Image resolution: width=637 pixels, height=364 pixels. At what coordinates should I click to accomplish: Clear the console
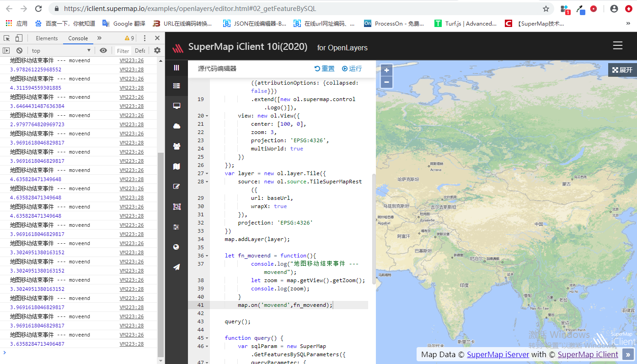(x=19, y=50)
